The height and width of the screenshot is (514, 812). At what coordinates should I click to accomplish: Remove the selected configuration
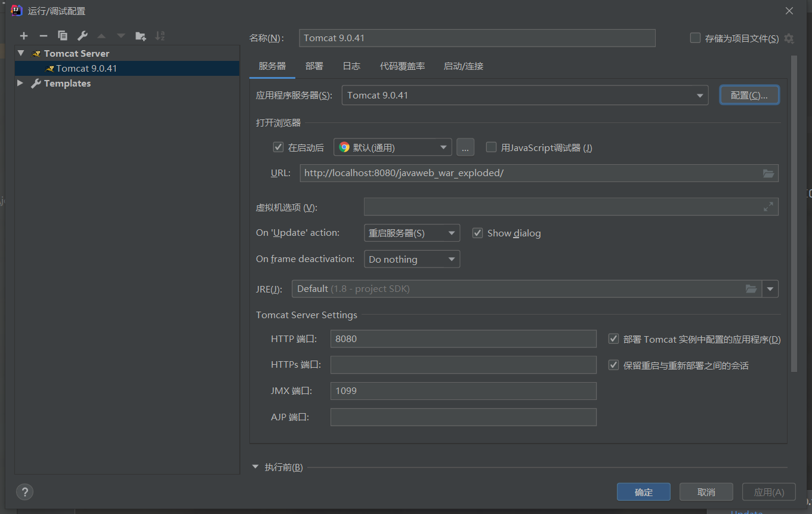pyautogui.click(x=43, y=36)
